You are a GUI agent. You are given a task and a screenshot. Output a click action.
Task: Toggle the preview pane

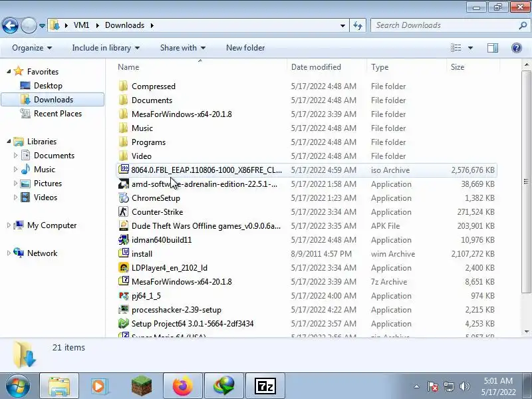[x=493, y=48]
